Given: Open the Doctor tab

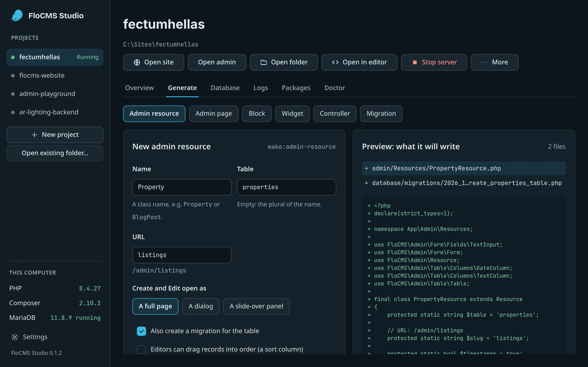Looking at the screenshot, I should pos(335,88).
